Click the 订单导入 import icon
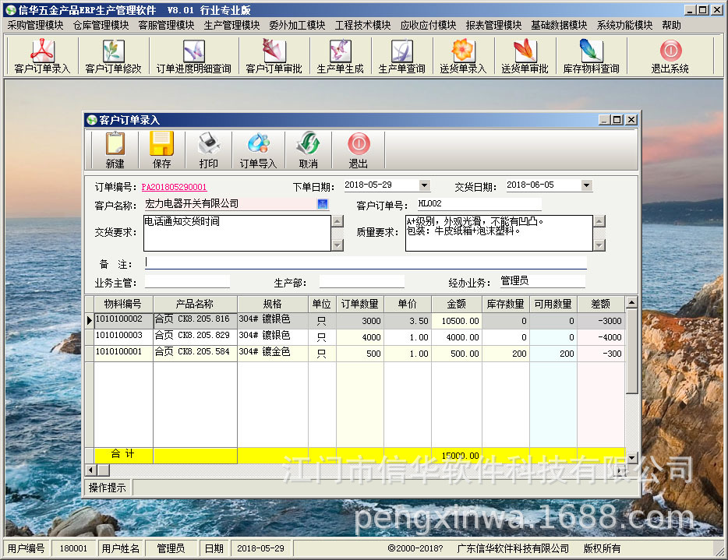 point(257,148)
